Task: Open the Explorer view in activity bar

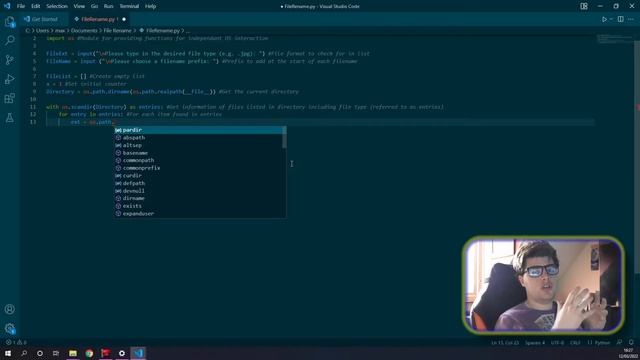Action: click(x=10, y=22)
